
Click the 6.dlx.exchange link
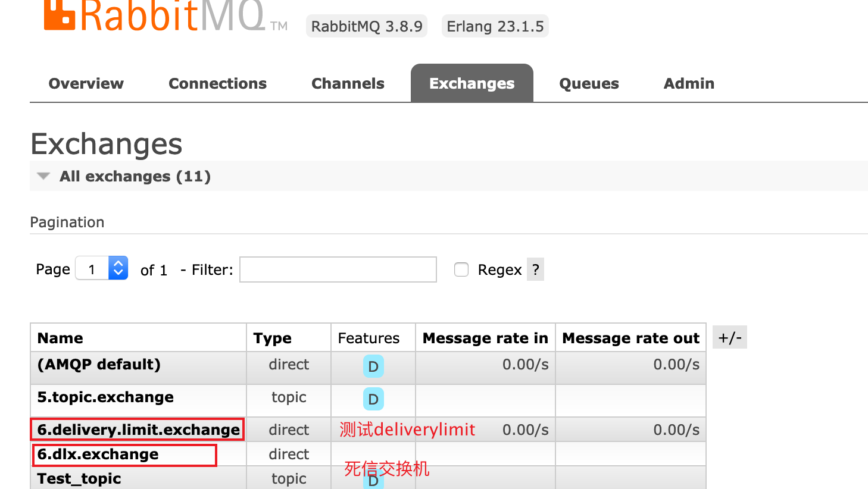tap(98, 454)
